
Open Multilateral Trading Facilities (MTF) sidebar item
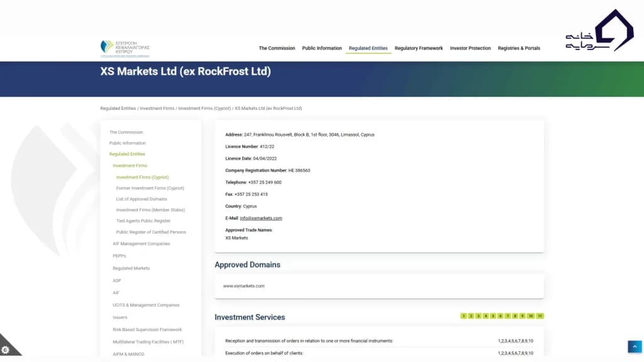point(148,342)
